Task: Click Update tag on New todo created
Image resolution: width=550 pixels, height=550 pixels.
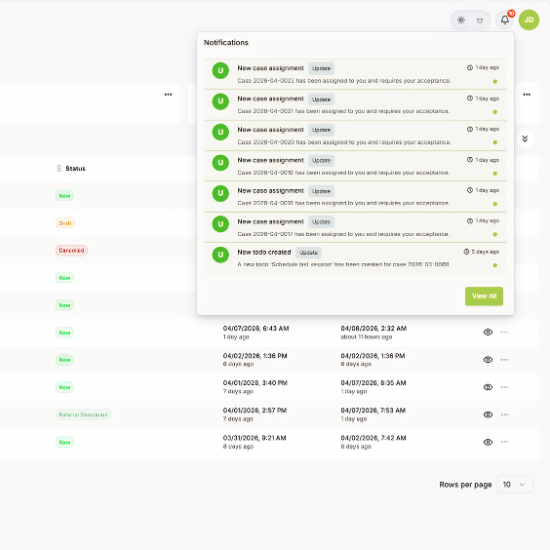Action: [x=308, y=253]
